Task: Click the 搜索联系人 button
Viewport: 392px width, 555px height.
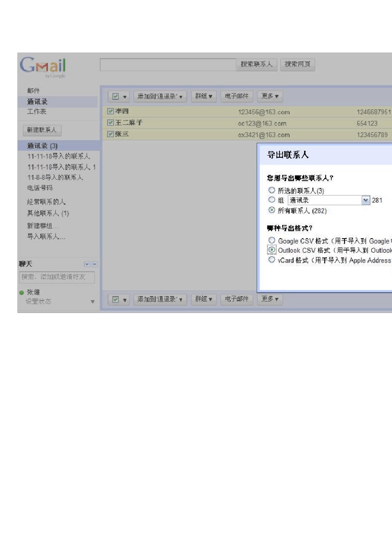Action: [x=256, y=64]
